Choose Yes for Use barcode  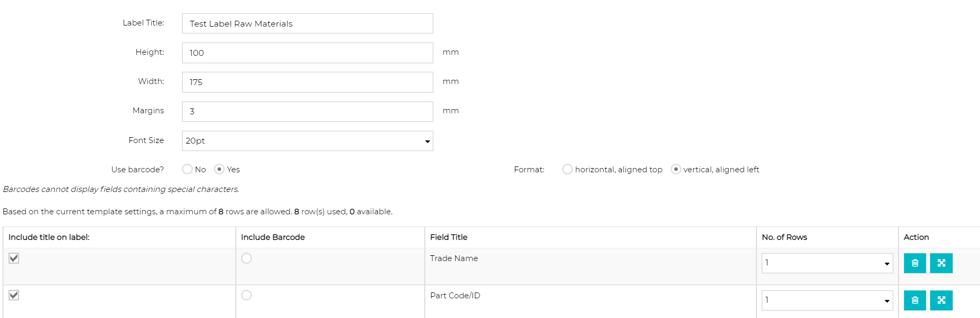coord(219,169)
